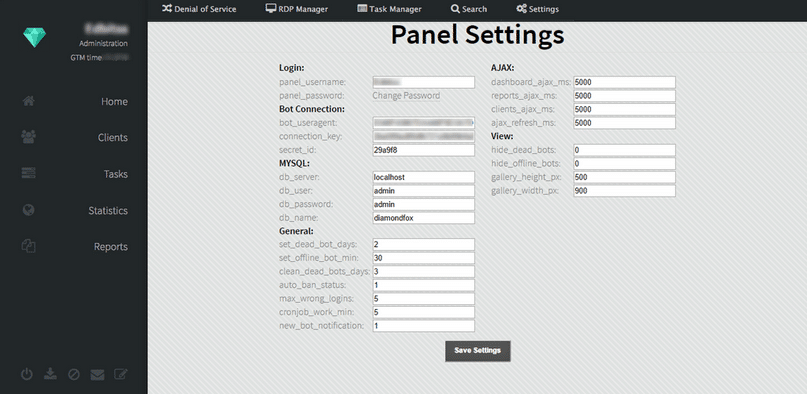Screen dimensions: 808x394
Task: Focus the db_server input field
Action: tap(423, 177)
